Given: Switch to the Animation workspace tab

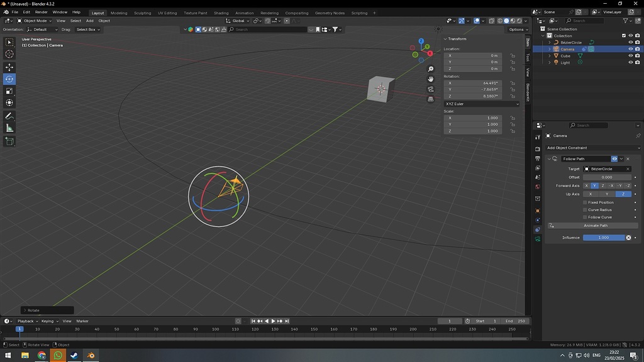Looking at the screenshot, I should point(245,13).
